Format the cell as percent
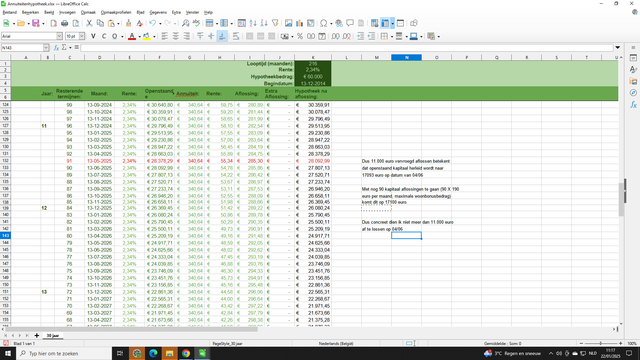This screenshot has height=360, width=640. pos(300,36)
